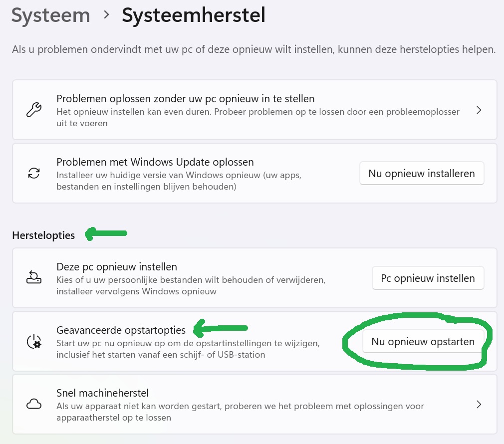Click the wrench icon for Problemen oplossen
This screenshot has height=444, width=504.
point(34,110)
